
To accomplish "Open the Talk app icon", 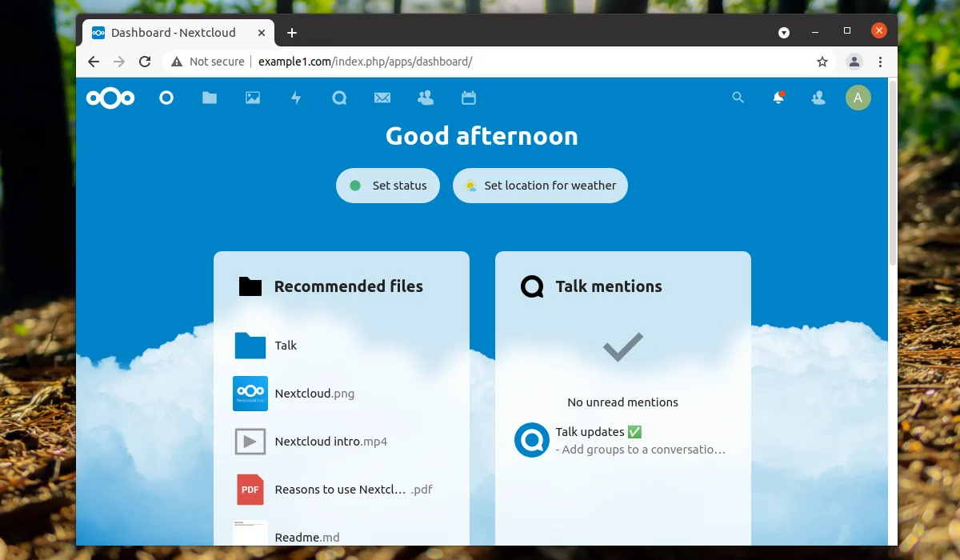I will 339,98.
